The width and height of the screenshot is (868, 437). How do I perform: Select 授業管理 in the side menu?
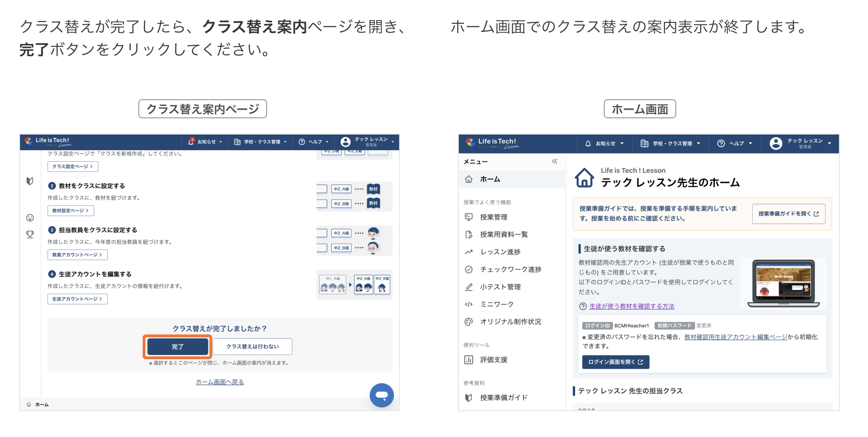click(x=494, y=217)
